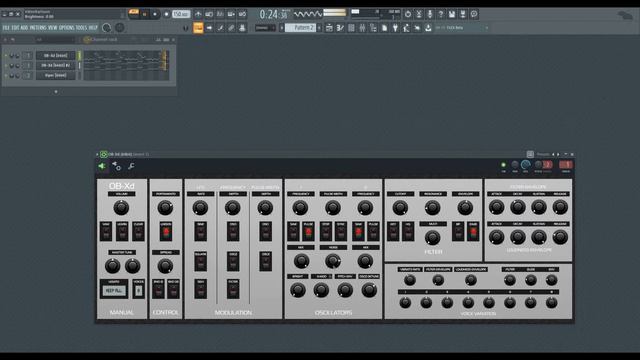The height and width of the screenshot is (360, 640).
Task: Click the chat bubble icon in top toolbar
Action: pos(473,14)
